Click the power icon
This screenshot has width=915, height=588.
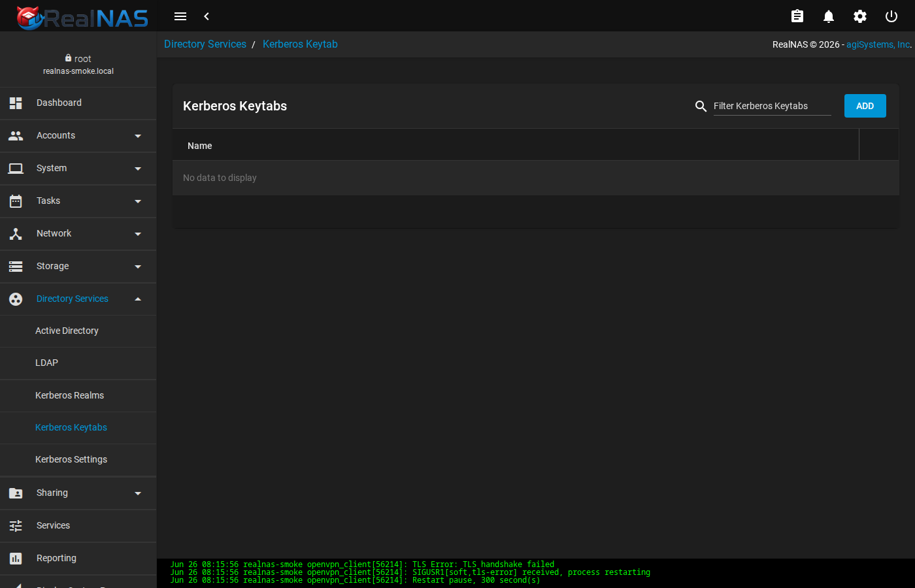pos(891,16)
